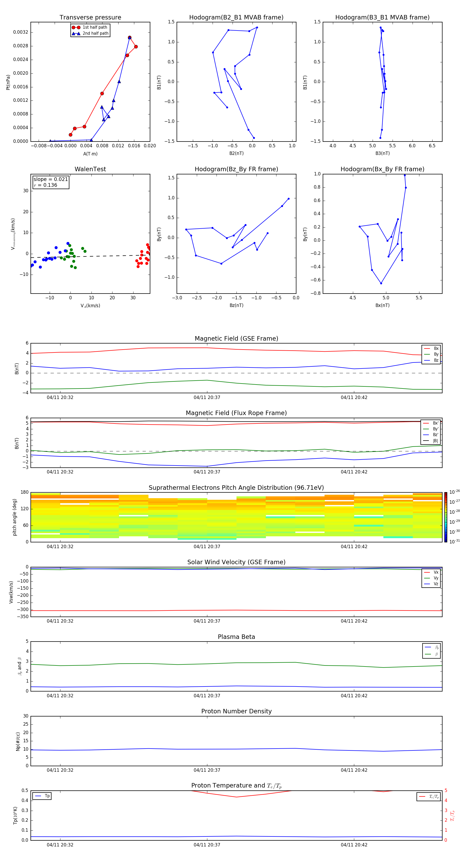
Task: Click the "WalenTest" plot title
Action: pos(90,169)
